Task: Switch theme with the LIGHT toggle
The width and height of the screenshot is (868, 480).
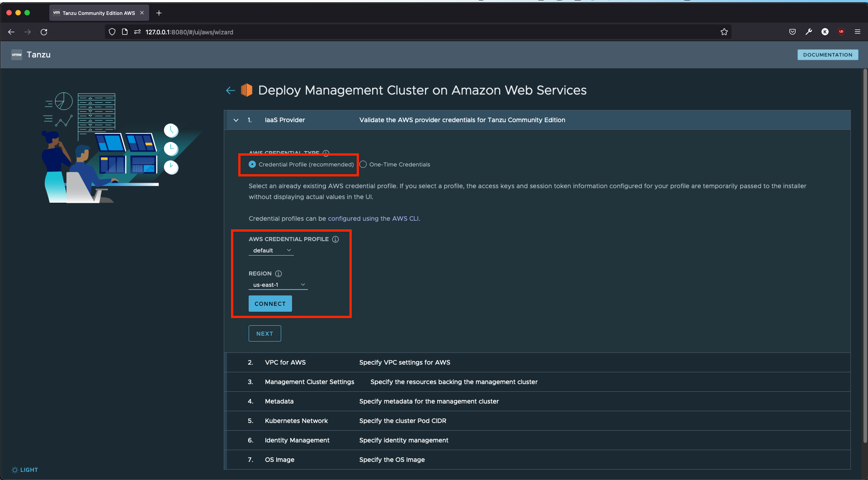Action: pyautogui.click(x=25, y=470)
